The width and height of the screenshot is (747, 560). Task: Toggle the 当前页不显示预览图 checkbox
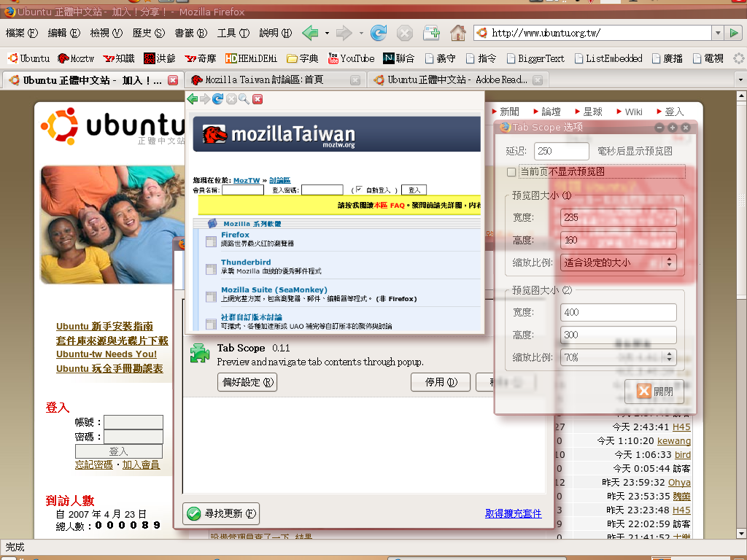pos(511,172)
